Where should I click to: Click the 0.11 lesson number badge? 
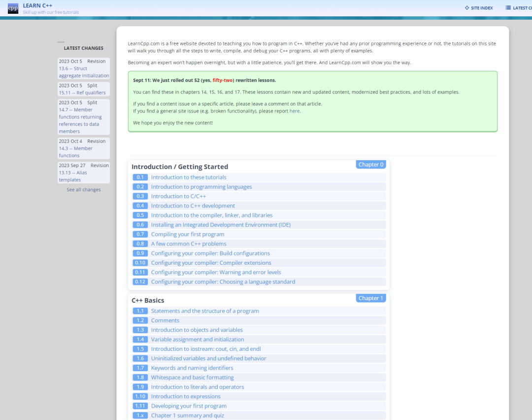tap(140, 272)
